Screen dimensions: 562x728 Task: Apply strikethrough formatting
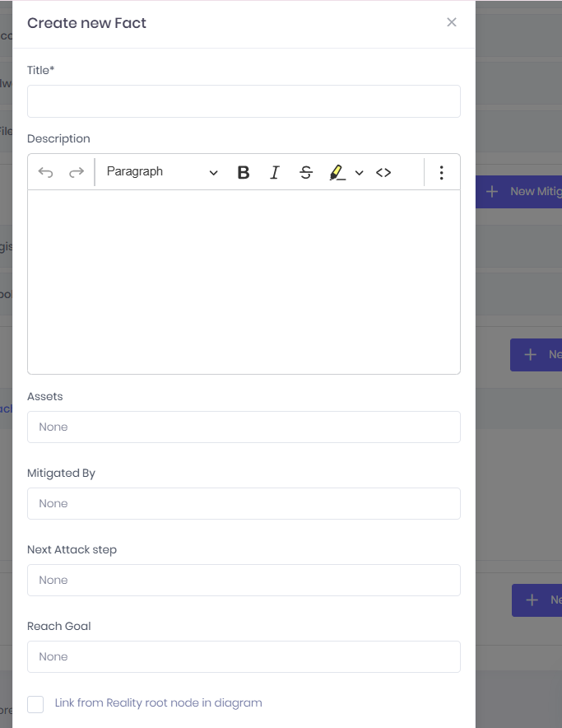click(x=306, y=173)
